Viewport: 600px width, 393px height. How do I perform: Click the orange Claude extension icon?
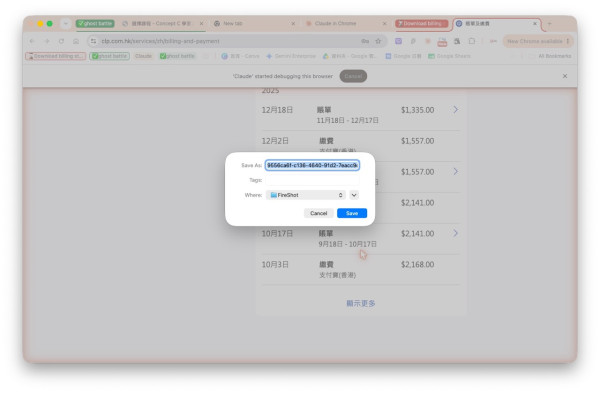coord(428,41)
